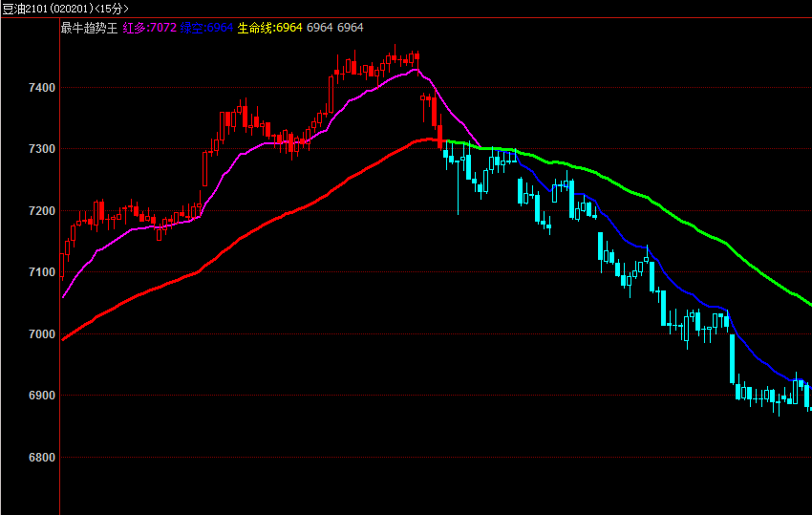Click the 6800 price axis label

42,458
